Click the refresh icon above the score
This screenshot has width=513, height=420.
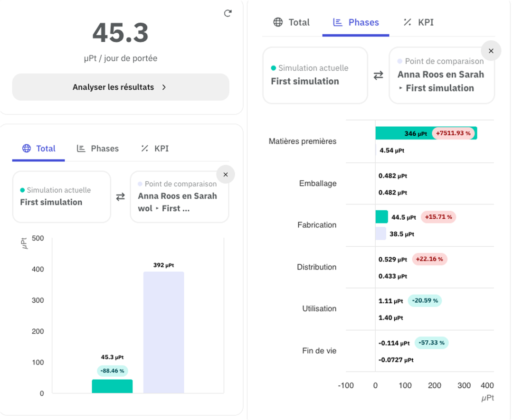click(228, 13)
